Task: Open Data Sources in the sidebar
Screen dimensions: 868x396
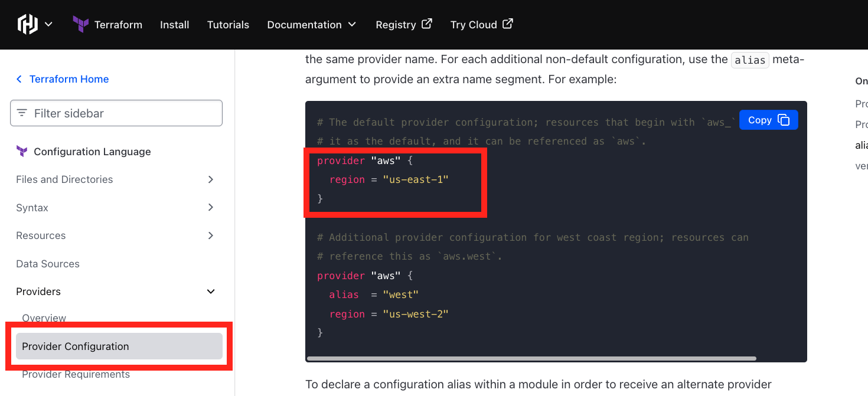Action: click(48, 264)
